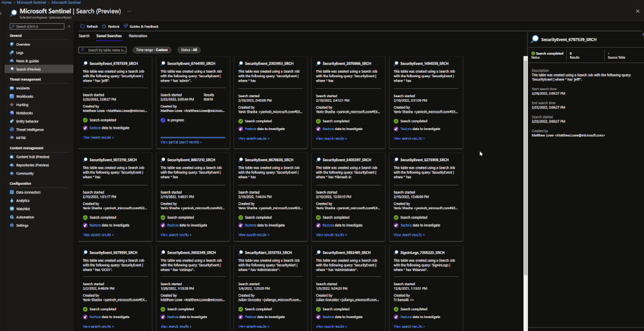Select the SecurityEvent_8807210_SRCH card title

191,160
